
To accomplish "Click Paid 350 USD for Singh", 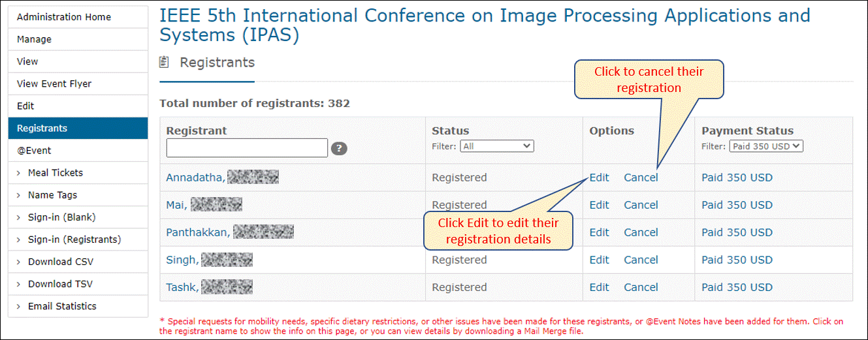I will (x=737, y=260).
